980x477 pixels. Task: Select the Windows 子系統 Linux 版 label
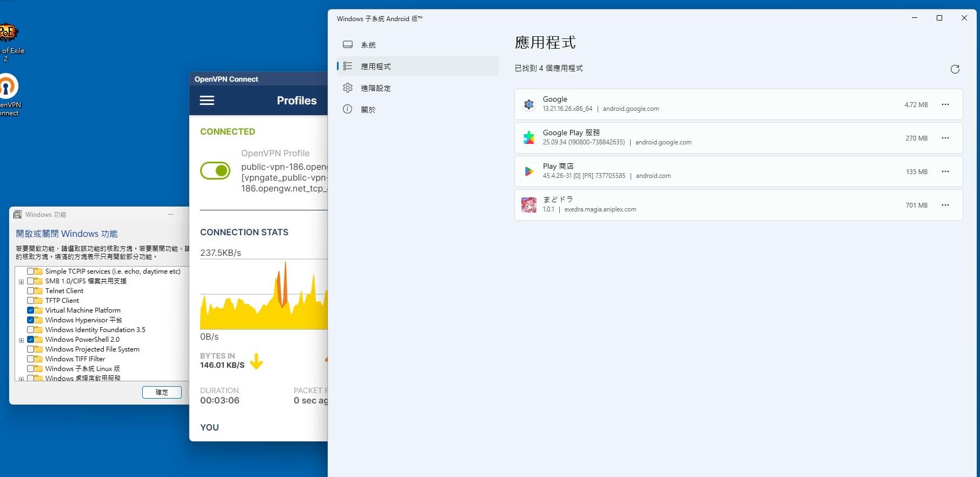(x=82, y=369)
